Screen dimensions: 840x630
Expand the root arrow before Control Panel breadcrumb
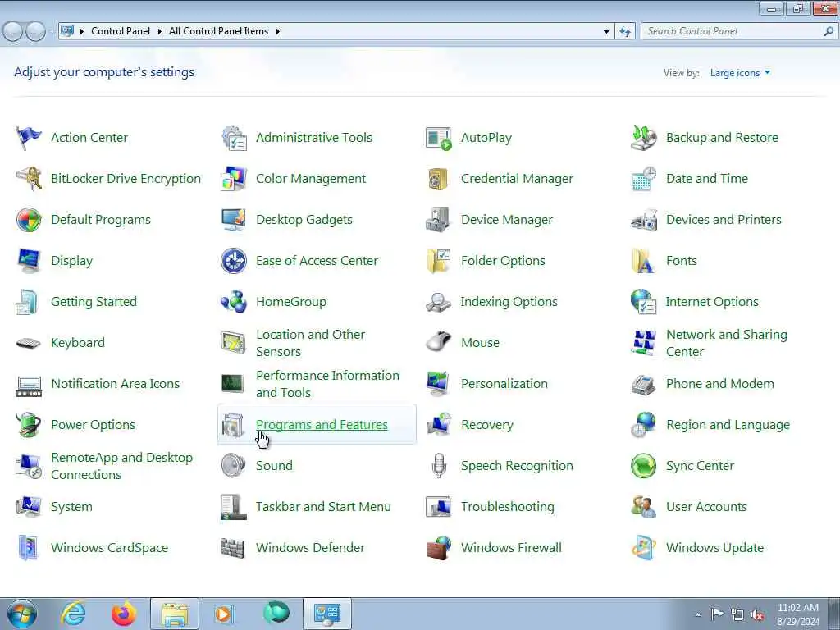[x=82, y=32]
